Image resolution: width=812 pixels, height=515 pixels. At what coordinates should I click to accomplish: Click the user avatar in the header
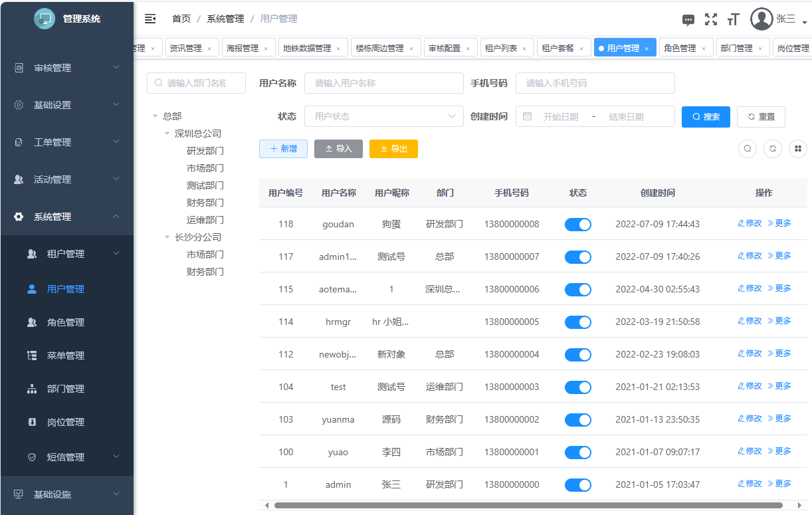coord(761,19)
